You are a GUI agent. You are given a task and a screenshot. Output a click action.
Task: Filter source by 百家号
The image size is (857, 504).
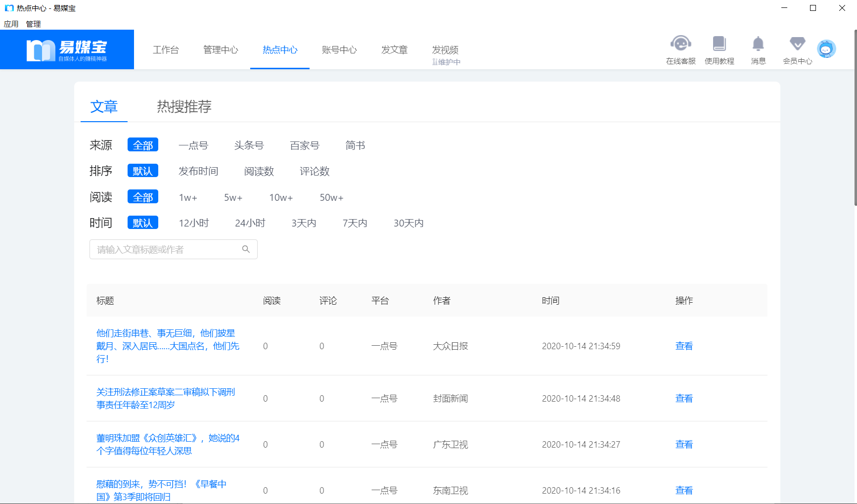[x=305, y=145]
